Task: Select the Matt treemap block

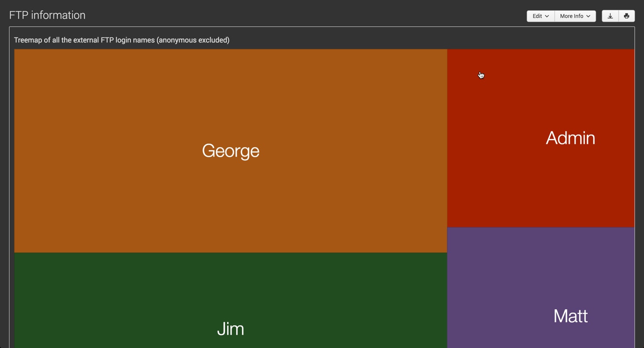Action: click(541, 288)
